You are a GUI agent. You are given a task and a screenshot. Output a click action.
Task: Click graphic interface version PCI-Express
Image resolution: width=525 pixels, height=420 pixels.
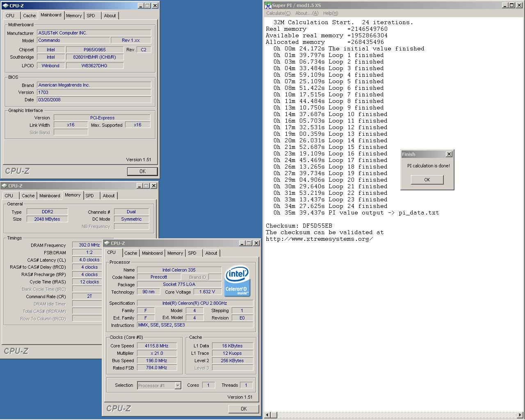point(102,118)
